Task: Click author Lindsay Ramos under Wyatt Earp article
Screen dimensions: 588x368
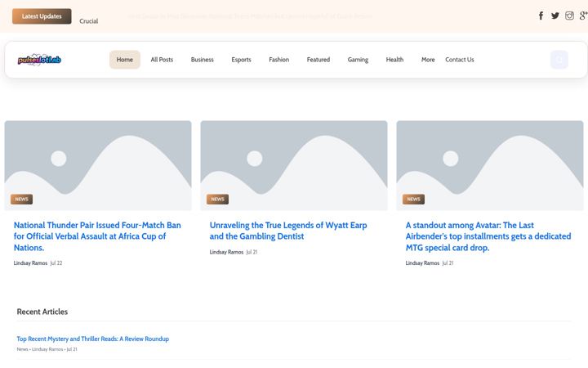Action: (226, 253)
